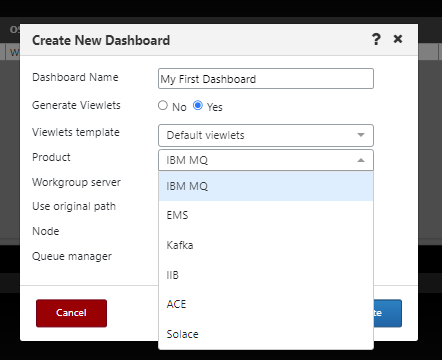Click the Generate Viewlets label

coord(76,105)
